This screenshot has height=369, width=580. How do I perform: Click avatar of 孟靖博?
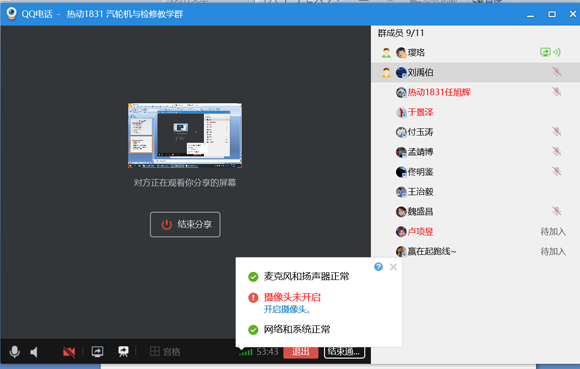(x=401, y=152)
